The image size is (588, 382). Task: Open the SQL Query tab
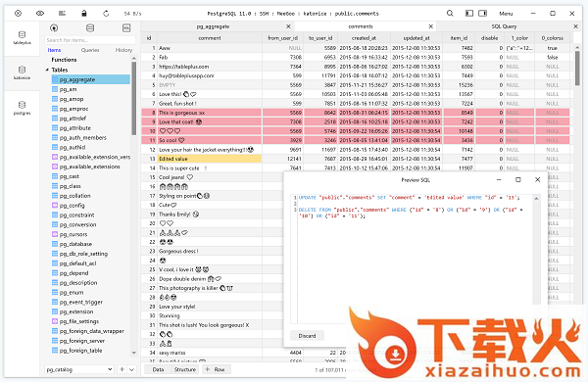pos(504,26)
